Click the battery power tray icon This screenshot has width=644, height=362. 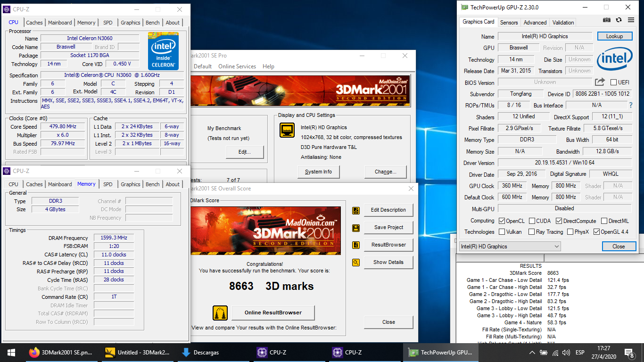pos(544,352)
